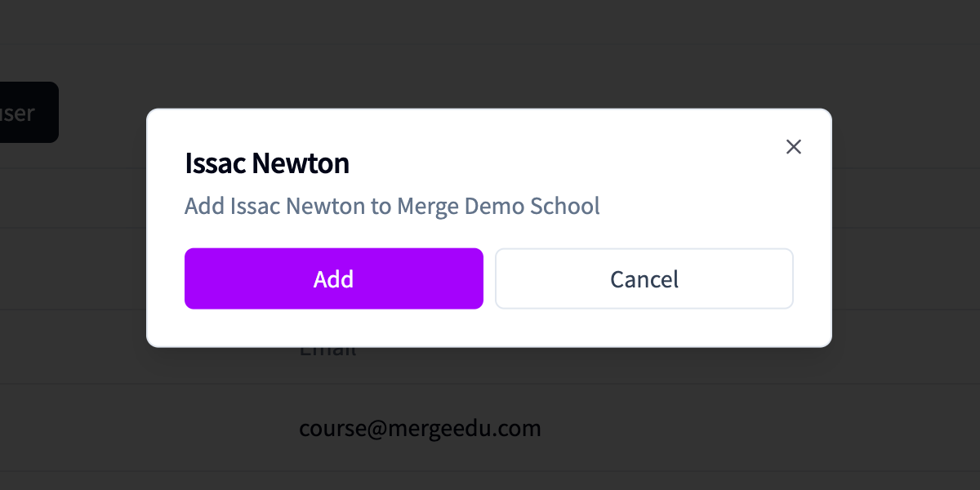Select the course@mergeedu.com email entry
This screenshot has width=980, height=490.
tap(420, 428)
